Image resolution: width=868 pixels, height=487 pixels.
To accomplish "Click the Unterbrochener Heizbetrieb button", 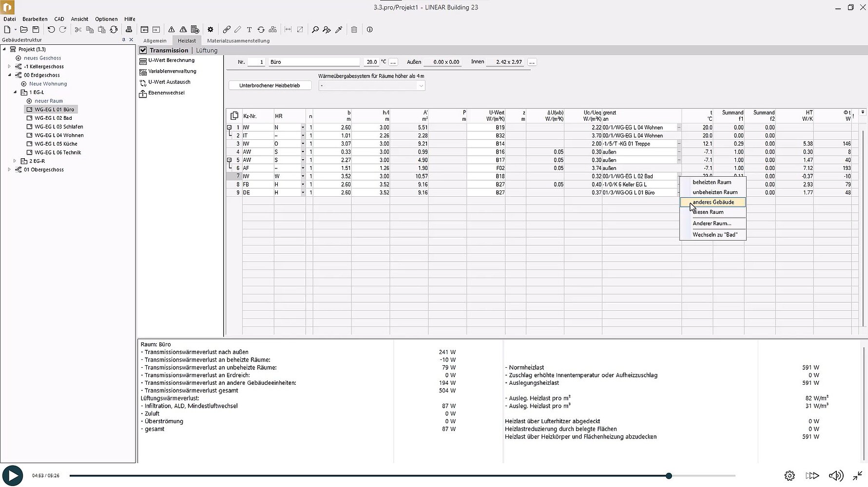I will click(x=270, y=86).
